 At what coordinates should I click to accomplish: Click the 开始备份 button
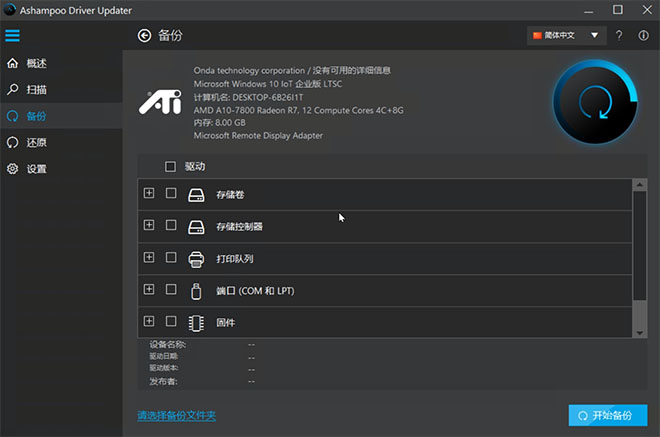pos(608,416)
